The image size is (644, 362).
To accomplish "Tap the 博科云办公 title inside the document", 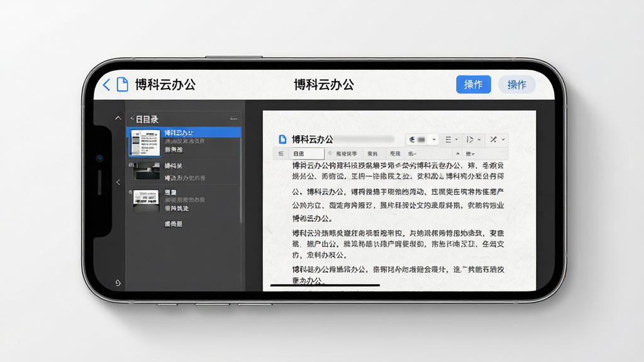I will [312, 140].
